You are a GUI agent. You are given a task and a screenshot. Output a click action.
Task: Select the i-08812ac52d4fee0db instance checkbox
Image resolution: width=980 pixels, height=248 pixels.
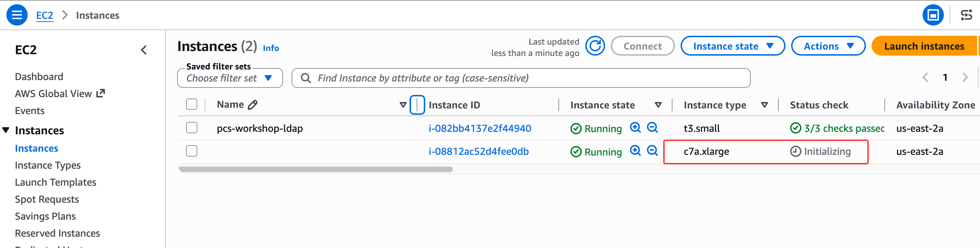click(x=192, y=151)
